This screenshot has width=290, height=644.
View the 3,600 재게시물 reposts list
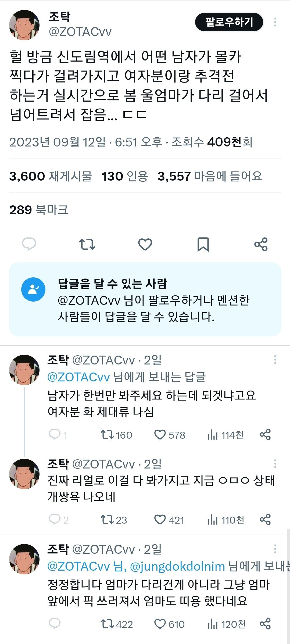point(51,176)
